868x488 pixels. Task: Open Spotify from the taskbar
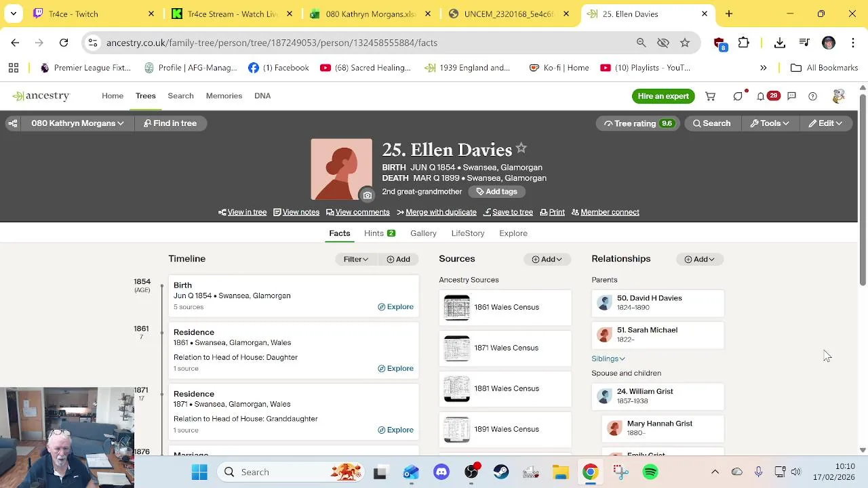point(650,472)
